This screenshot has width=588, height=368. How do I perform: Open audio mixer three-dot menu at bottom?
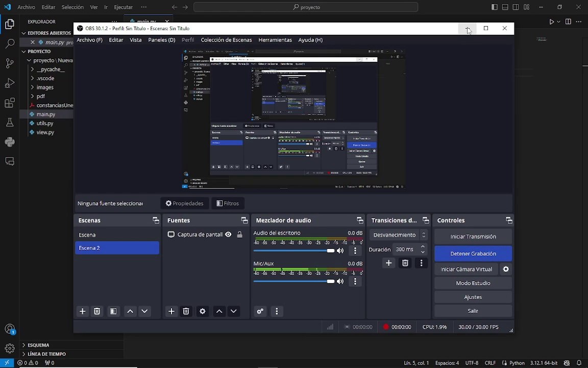pos(277,311)
